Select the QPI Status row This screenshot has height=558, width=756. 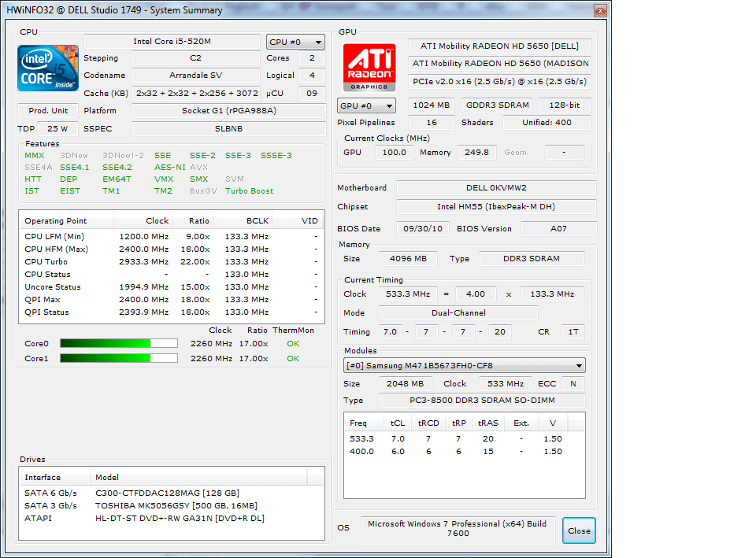pyautogui.click(x=171, y=312)
